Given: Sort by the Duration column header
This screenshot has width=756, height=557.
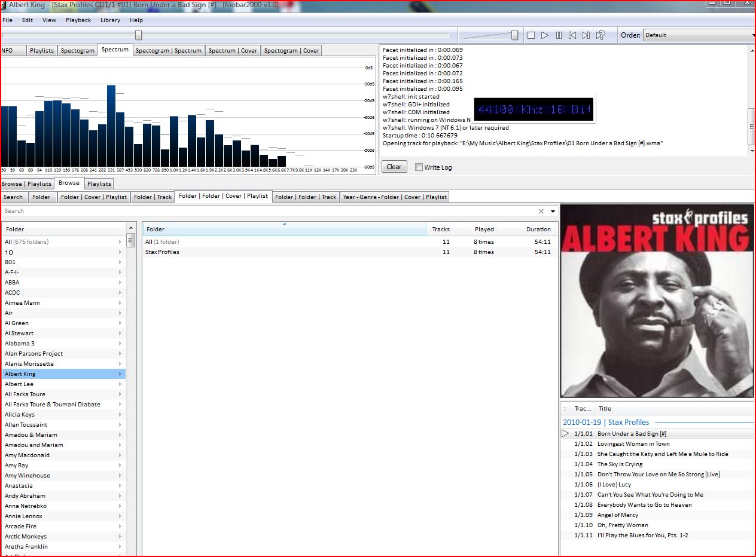Looking at the screenshot, I should point(528,229).
